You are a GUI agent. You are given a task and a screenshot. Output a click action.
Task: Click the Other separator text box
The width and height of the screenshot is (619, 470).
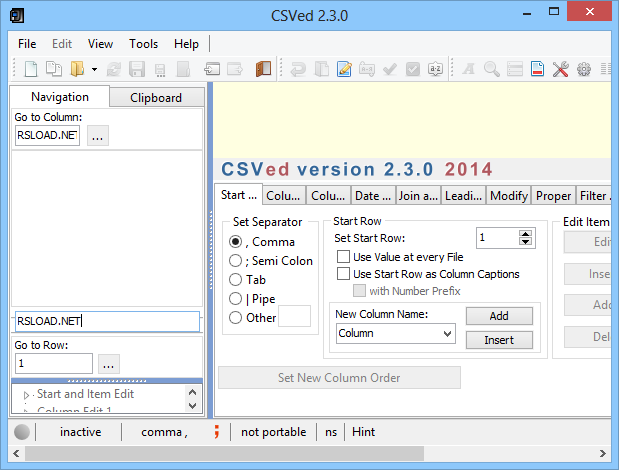[x=294, y=316]
